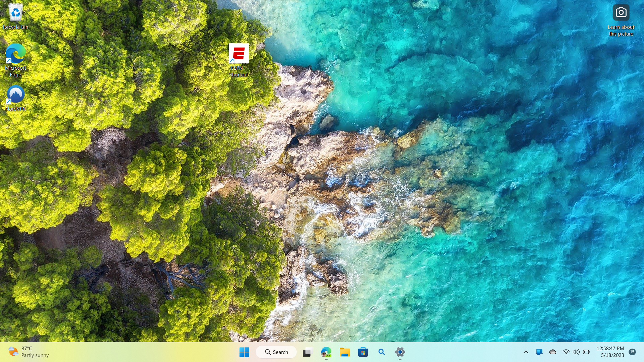Click the speaker volume tray icon
Viewport: 644px width, 362px height.
(576, 352)
